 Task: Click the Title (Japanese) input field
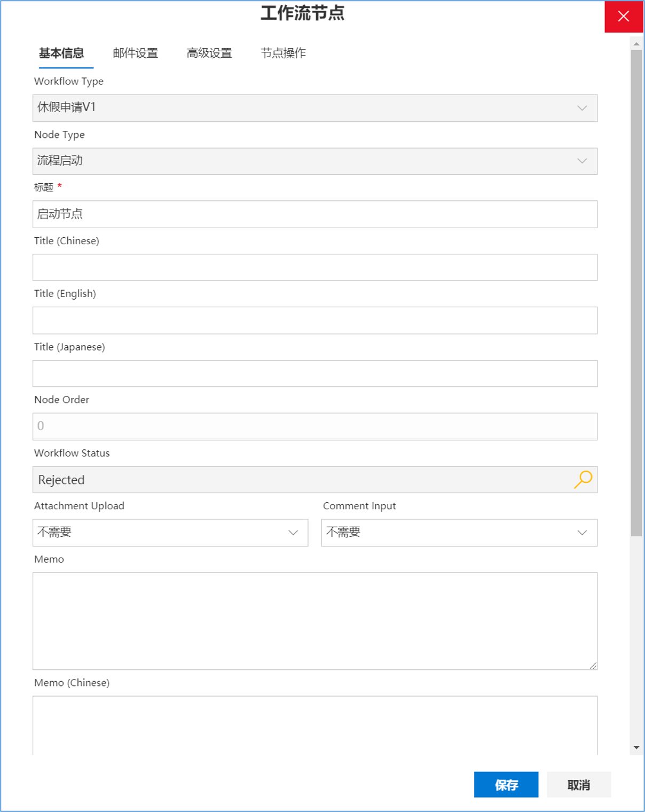(315, 373)
